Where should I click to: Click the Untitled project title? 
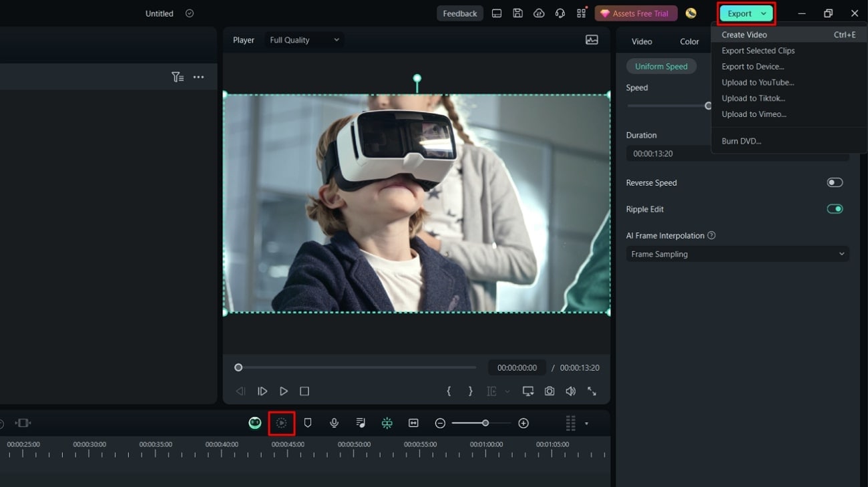(x=159, y=13)
